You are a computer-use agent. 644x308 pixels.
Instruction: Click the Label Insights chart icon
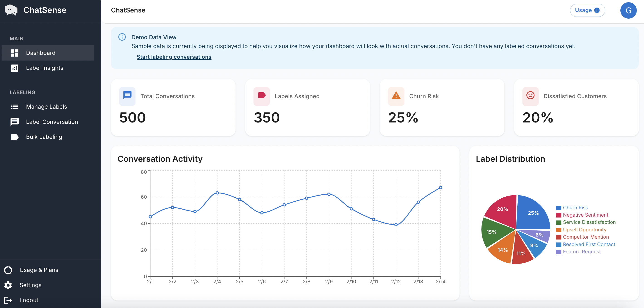pos(15,68)
